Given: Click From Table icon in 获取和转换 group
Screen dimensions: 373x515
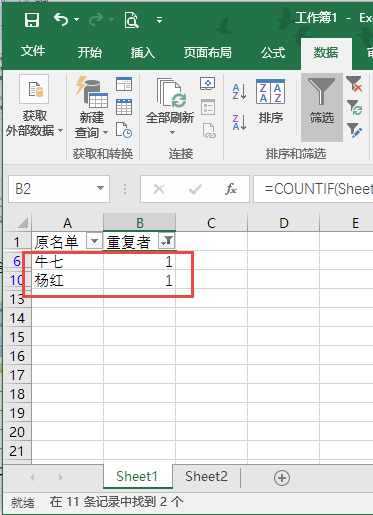Looking at the screenshot, I should pos(124,107).
